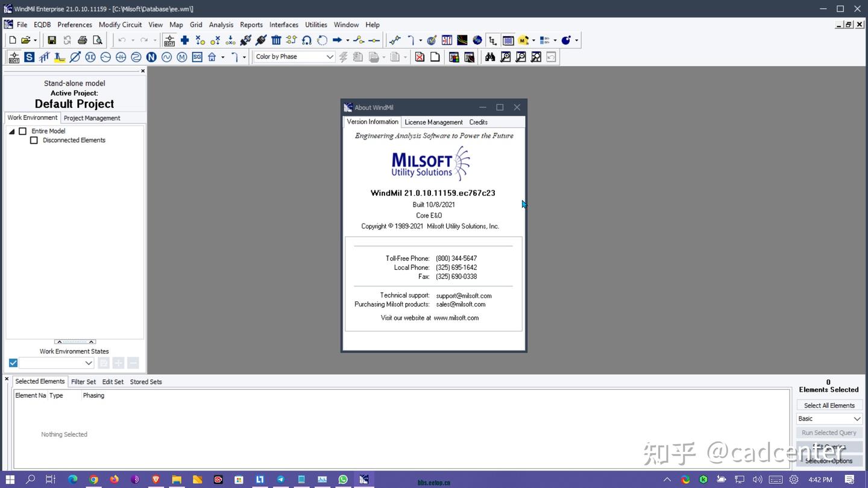Switch to the License Management tab
This screenshot has width=868, height=488.
click(433, 122)
